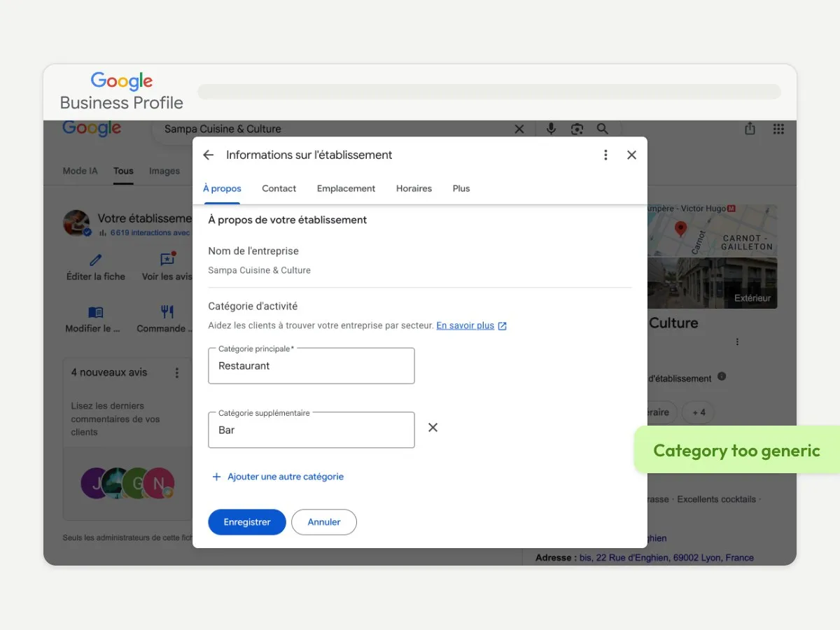Open the Google apps grid
The image size is (840, 630).
(x=778, y=129)
